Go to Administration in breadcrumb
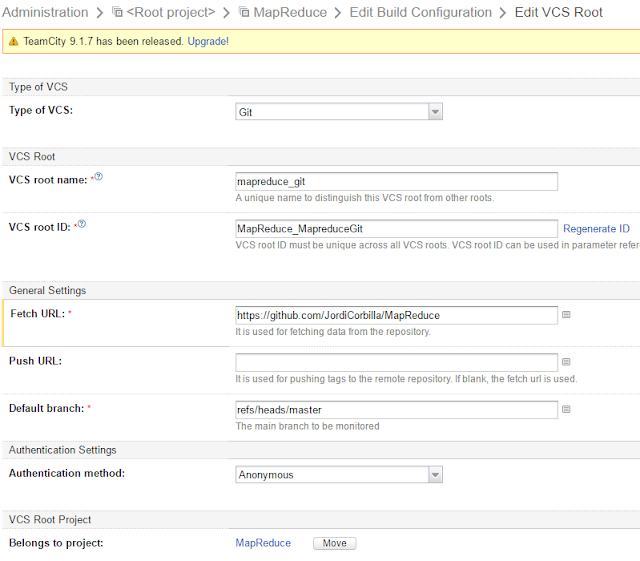Image resolution: width=640 pixels, height=561 pixels. click(45, 12)
